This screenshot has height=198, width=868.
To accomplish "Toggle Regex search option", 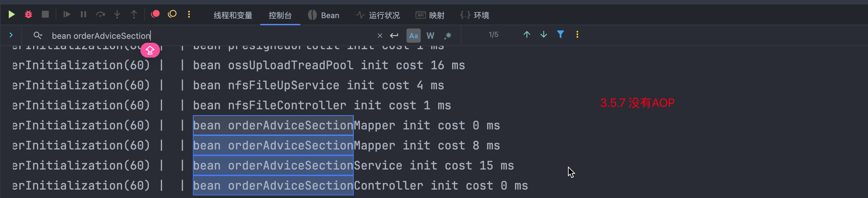I will [x=448, y=35].
